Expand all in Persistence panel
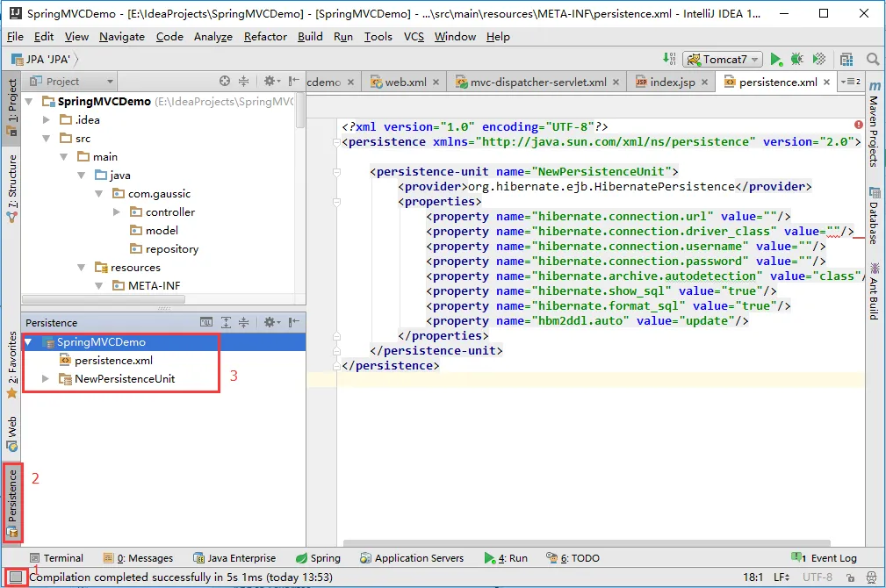 [226, 323]
